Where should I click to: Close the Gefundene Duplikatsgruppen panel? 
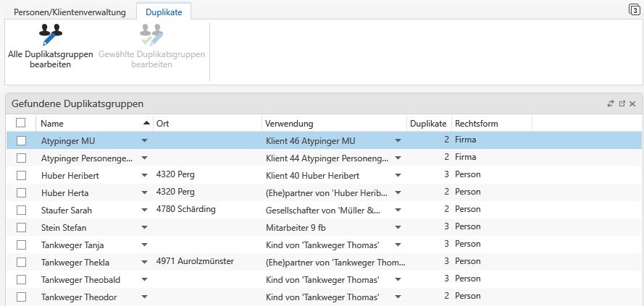click(x=632, y=104)
